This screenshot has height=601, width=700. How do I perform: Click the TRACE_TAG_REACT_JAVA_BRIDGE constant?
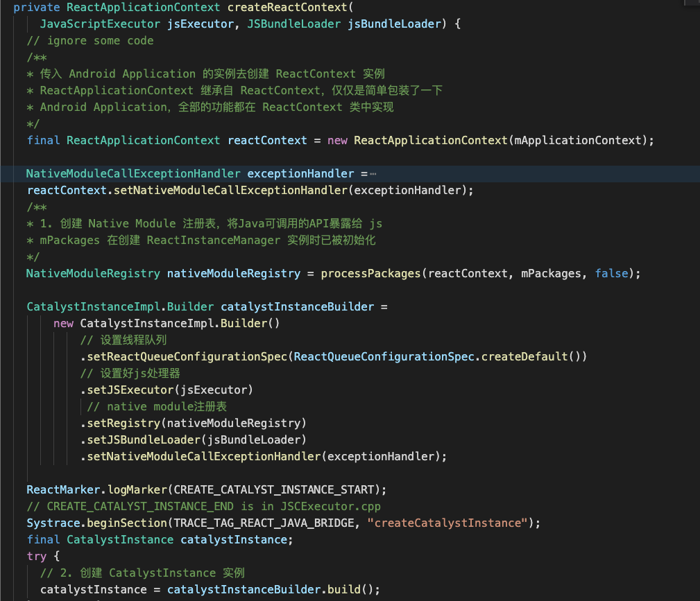tap(268, 523)
